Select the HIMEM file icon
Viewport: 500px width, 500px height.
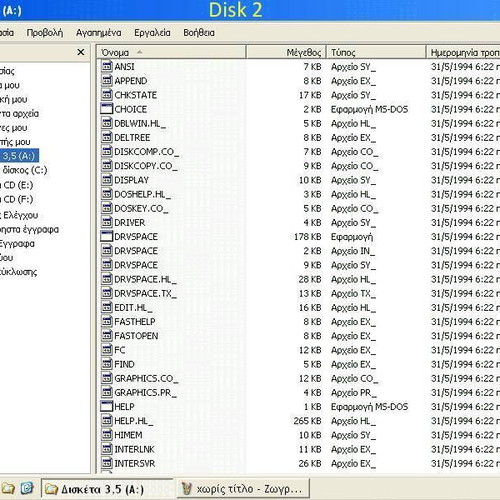(106, 435)
